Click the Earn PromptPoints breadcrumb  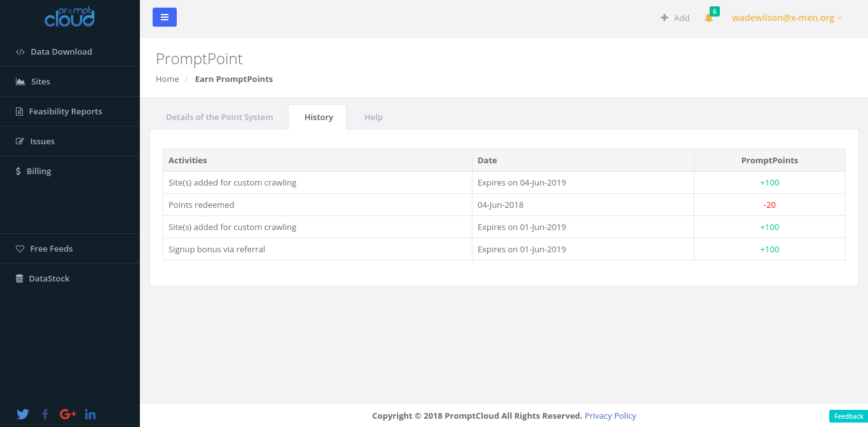pos(234,79)
